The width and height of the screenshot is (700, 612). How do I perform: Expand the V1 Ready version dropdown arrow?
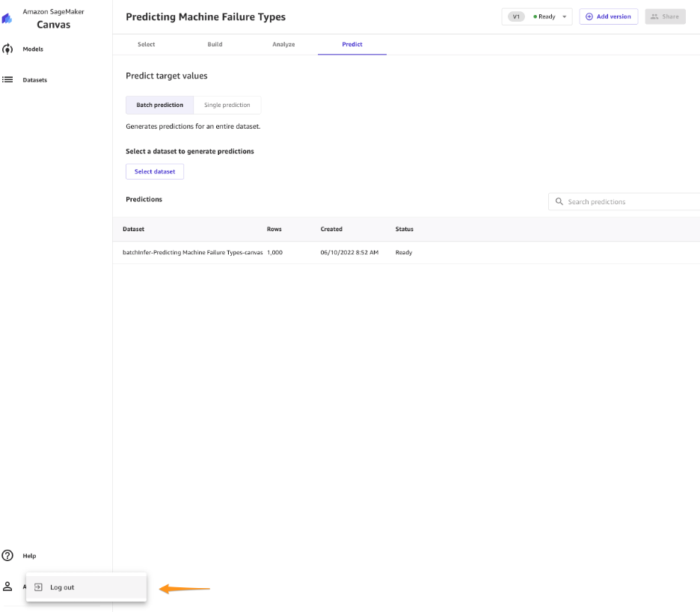tap(565, 16)
